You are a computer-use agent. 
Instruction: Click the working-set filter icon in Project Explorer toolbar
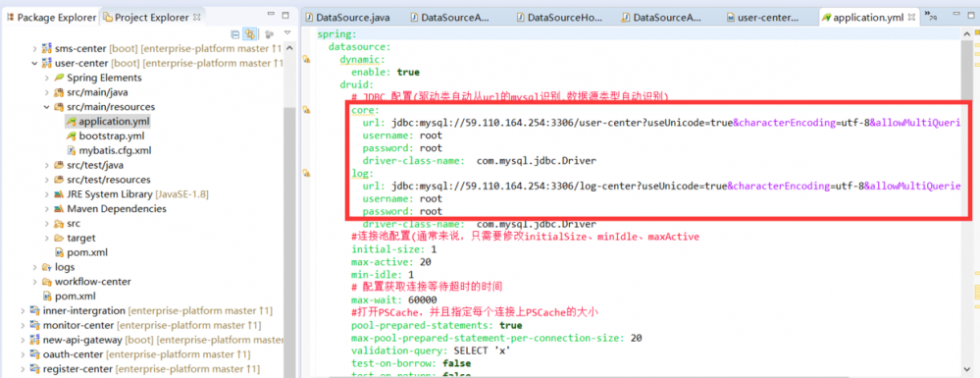coord(270,33)
